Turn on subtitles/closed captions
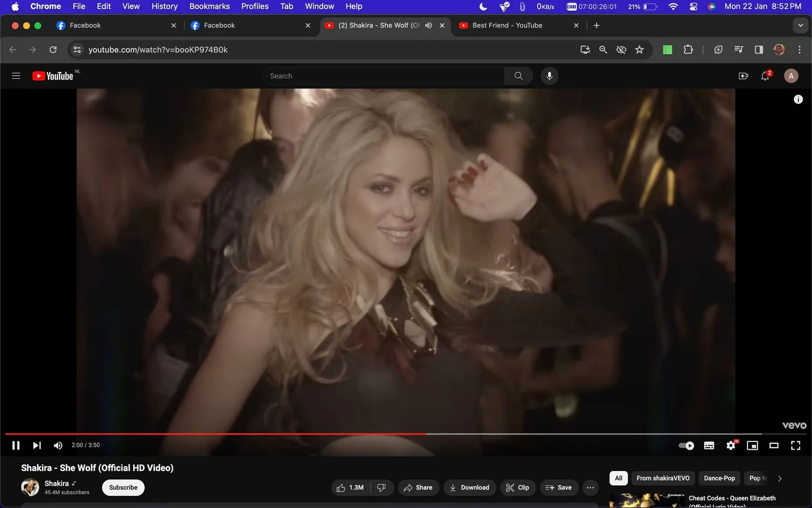This screenshot has height=508, width=812. coord(709,446)
